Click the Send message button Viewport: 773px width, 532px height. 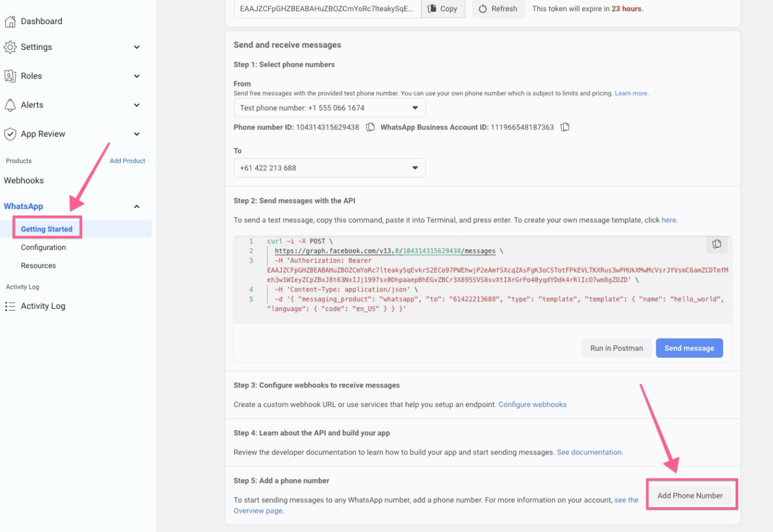(689, 348)
